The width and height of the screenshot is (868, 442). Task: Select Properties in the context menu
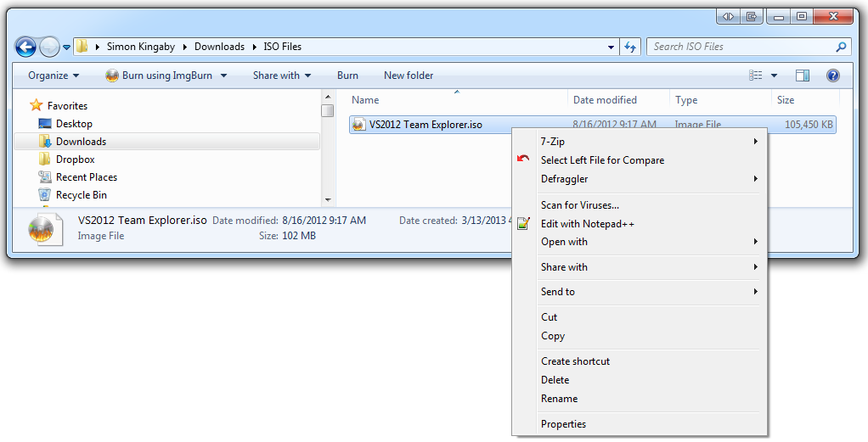click(x=563, y=424)
